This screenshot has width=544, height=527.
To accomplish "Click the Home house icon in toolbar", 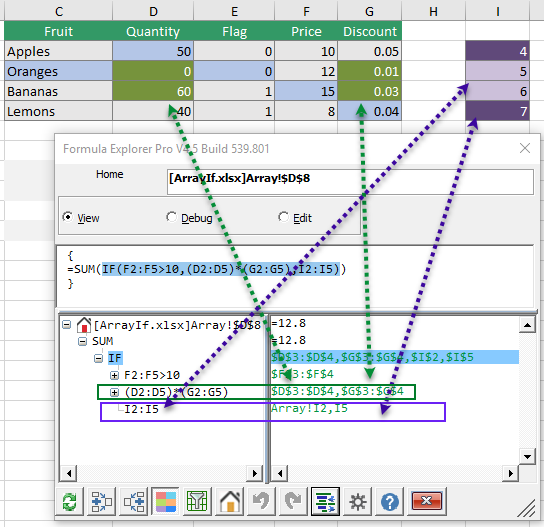I will click(x=230, y=501).
